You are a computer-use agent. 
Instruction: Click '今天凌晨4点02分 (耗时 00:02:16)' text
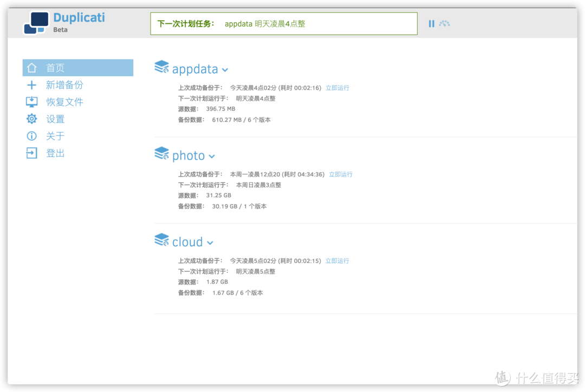275,88
